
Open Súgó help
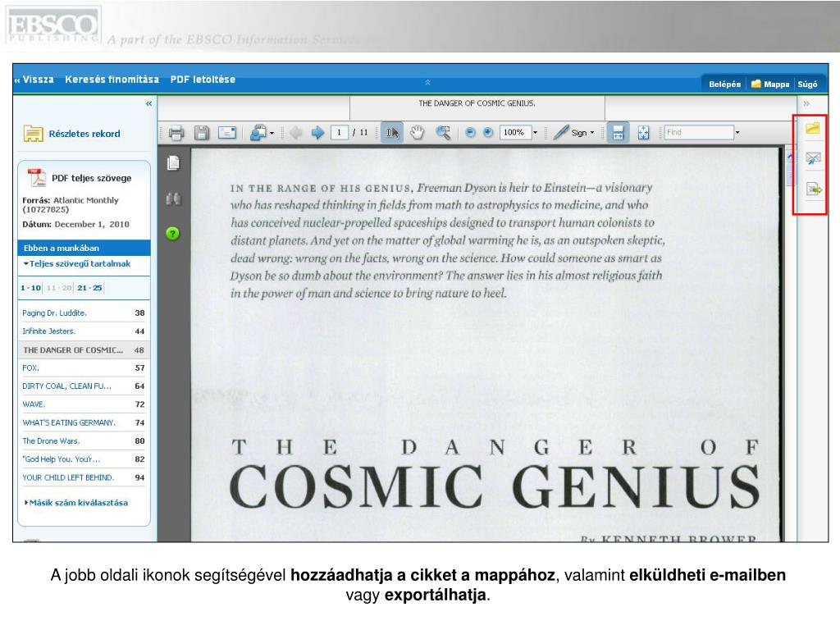[807, 84]
